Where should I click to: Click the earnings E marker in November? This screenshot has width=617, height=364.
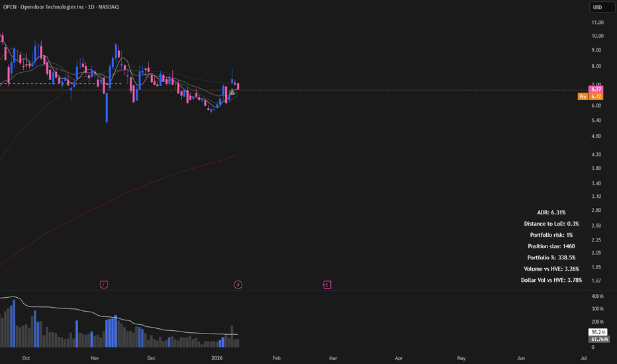pos(104,285)
